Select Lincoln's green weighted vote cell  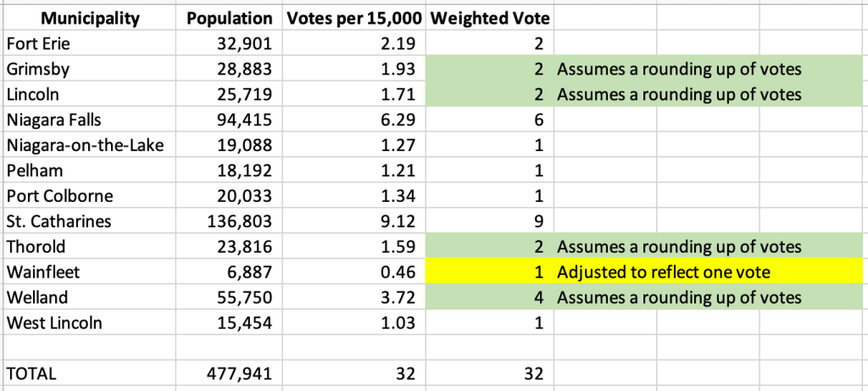tap(490, 94)
